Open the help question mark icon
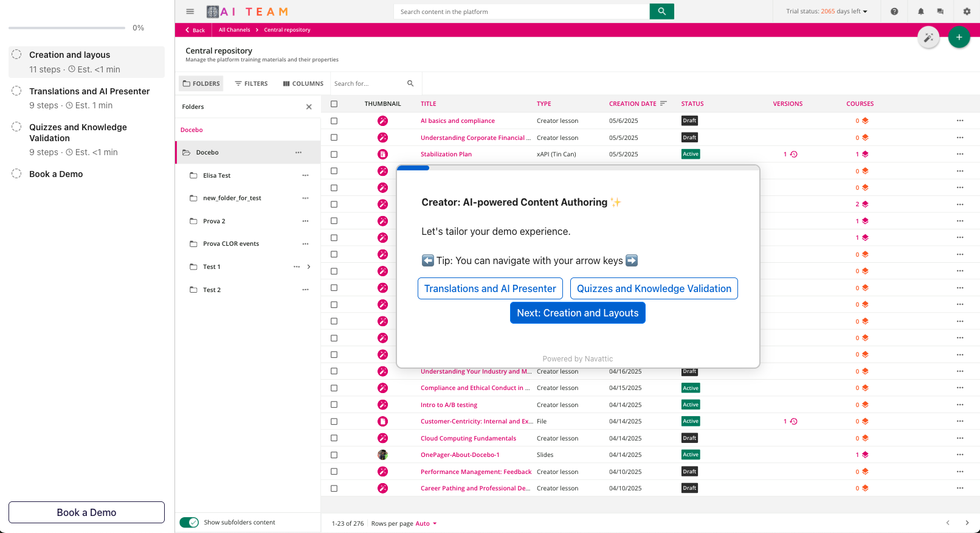The width and height of the screenshot is (980, 533). tap(894, 12)
